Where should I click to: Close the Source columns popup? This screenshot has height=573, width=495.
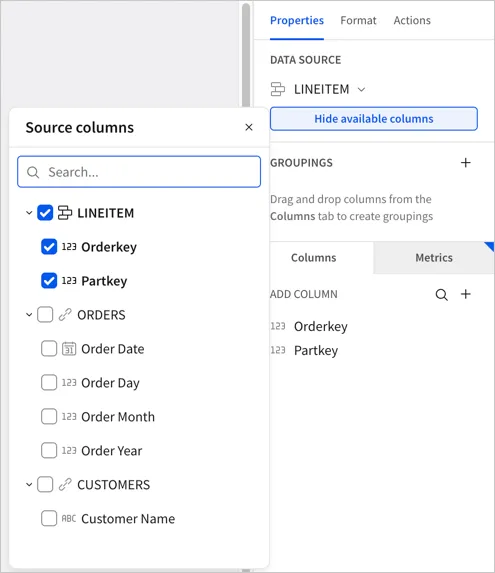tap(249, 127)
